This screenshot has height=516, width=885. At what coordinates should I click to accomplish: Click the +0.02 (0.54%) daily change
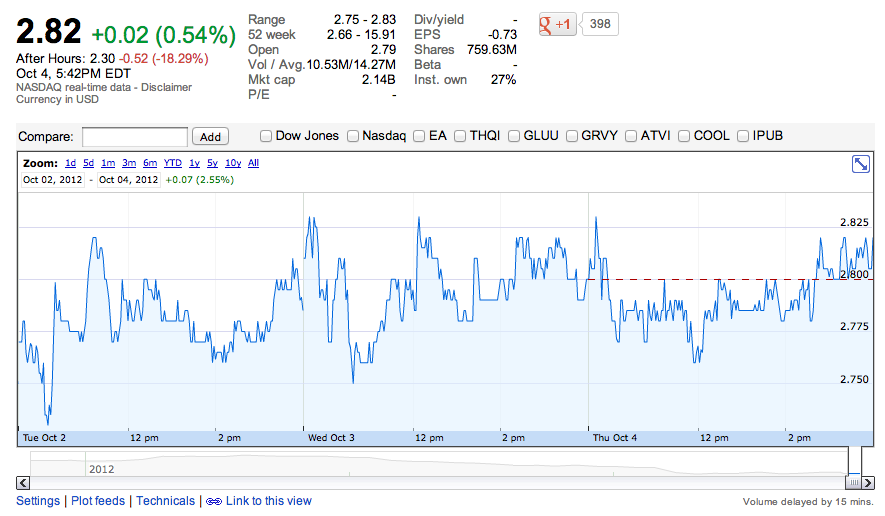[x=164, y=35]
